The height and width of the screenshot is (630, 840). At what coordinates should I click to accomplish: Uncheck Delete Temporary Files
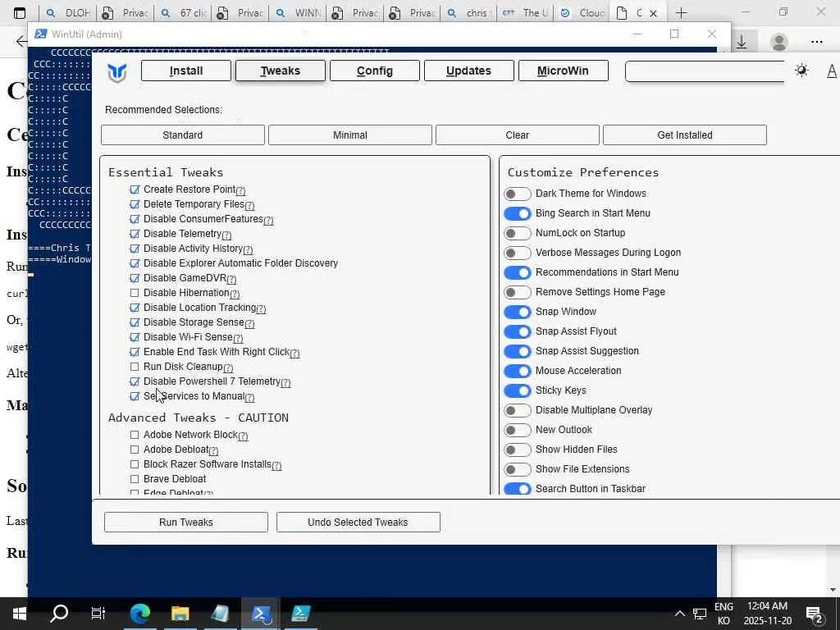[135, 204]
